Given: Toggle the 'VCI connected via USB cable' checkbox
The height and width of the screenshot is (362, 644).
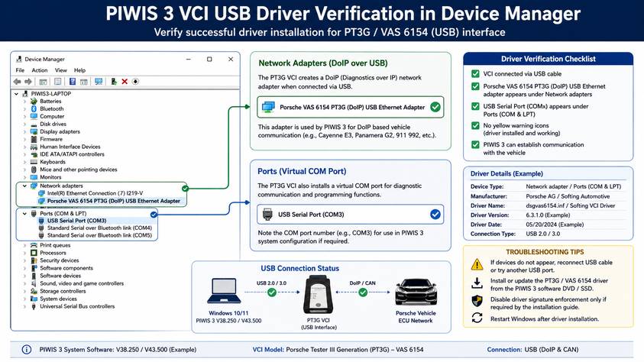Looking at the screenshot, I should 475,74.
